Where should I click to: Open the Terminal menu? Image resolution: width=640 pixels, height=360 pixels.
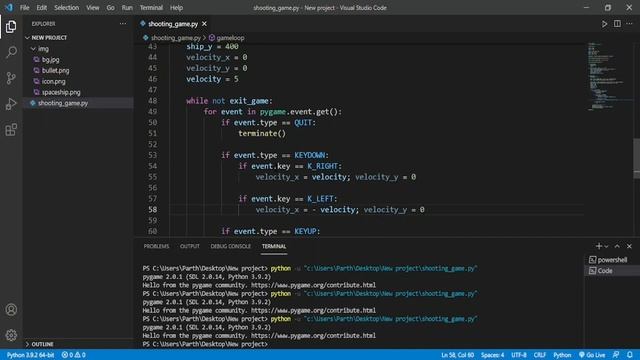[x=151, y=8]
